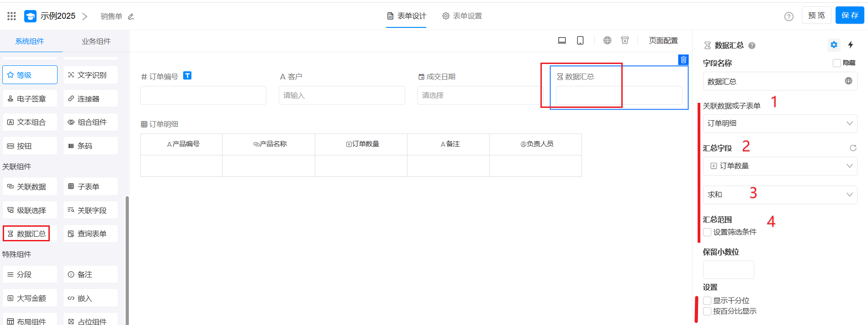Open the lightning bolt events icon
Image resolution: width=868 pixels, height=325 pixels.
coord(851,45)
